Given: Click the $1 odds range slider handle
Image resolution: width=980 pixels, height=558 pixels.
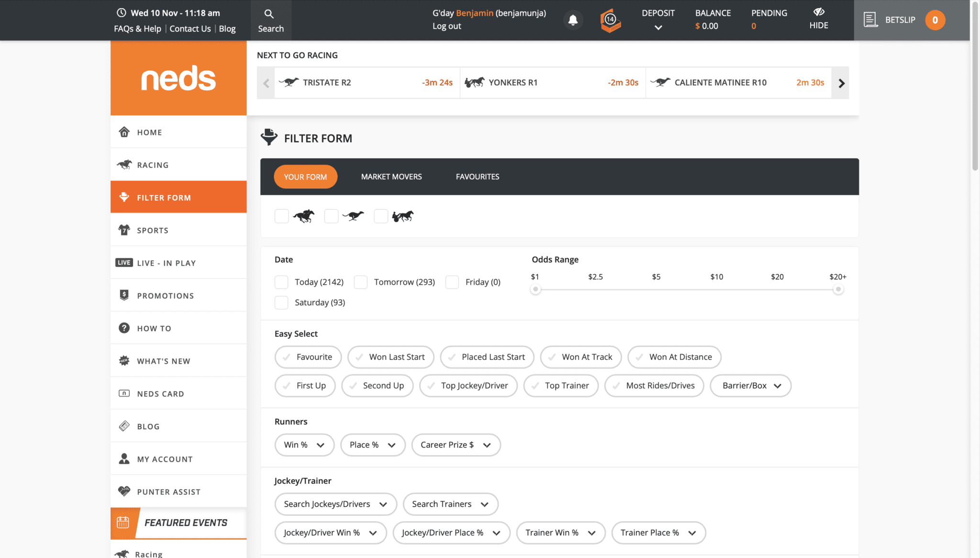Looking at the screenshot, I should click(535, 289).
